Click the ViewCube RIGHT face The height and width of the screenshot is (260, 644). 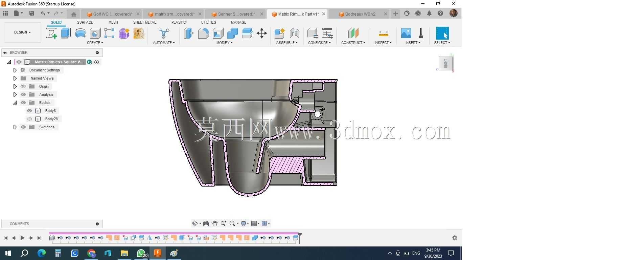point(446,63)
